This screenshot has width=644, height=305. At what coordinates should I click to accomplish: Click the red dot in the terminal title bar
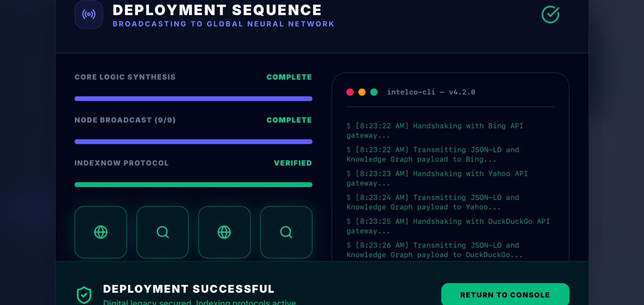tap(350, 92)
